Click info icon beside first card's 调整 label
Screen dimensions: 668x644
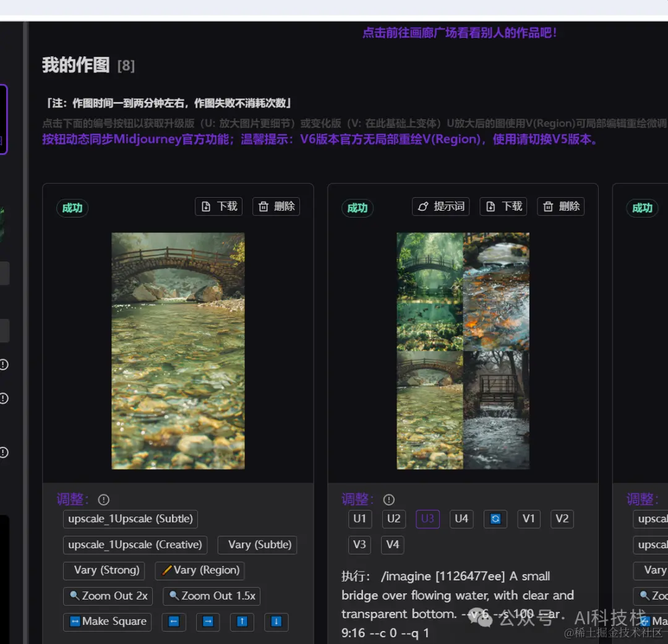103,500
